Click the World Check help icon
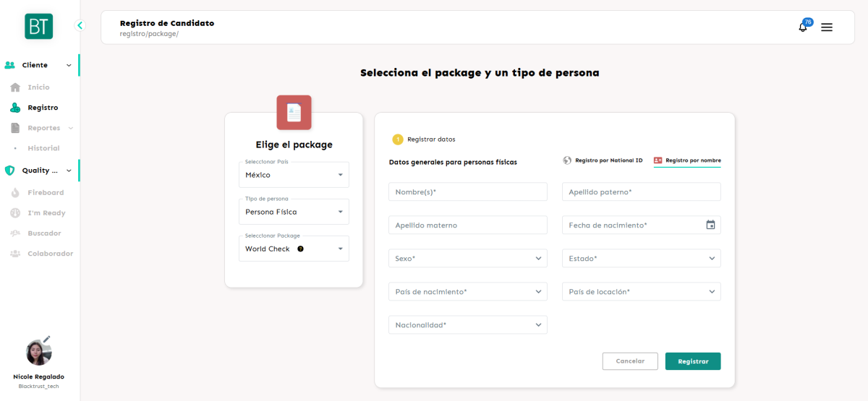The image size is (868, 401). pos(300,249)
